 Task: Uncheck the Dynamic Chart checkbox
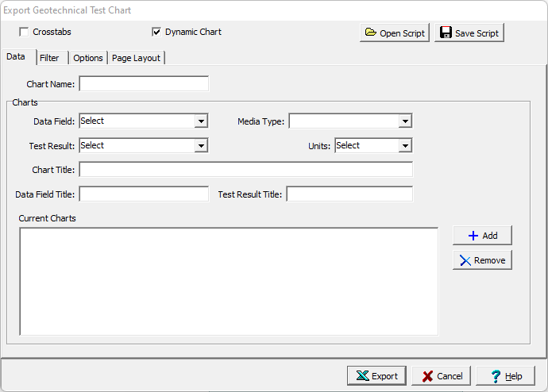tap(156, 33)
